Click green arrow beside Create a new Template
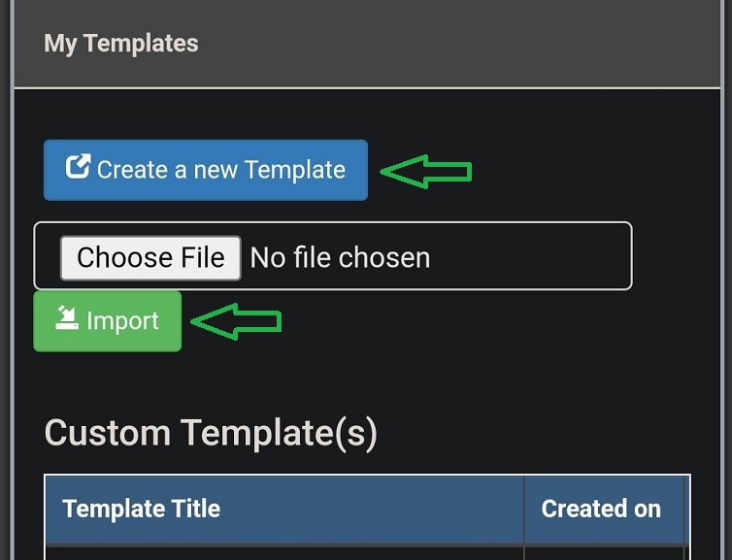Viewport: 732px width, 560px height. pos(426,171)
